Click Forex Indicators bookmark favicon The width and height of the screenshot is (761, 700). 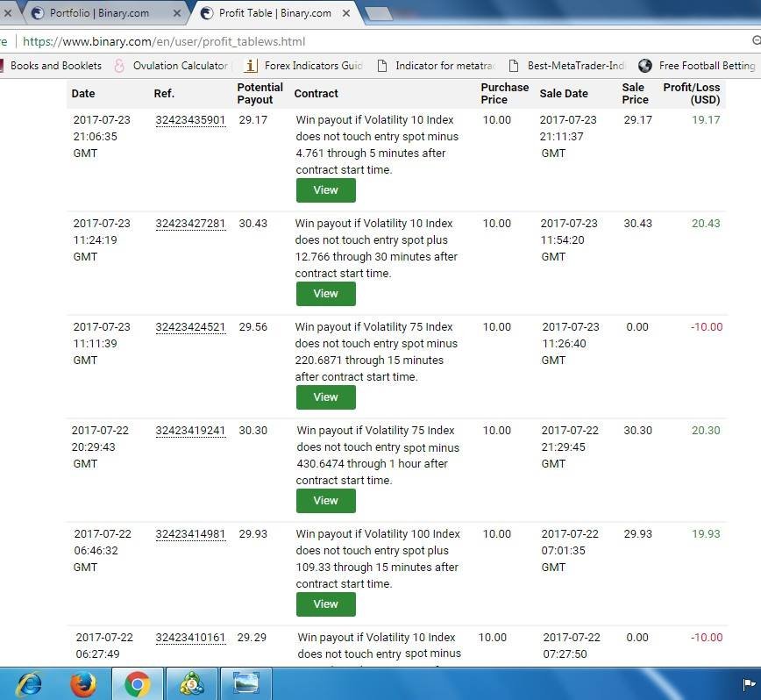pyautogui.click(x=251, y=66)
